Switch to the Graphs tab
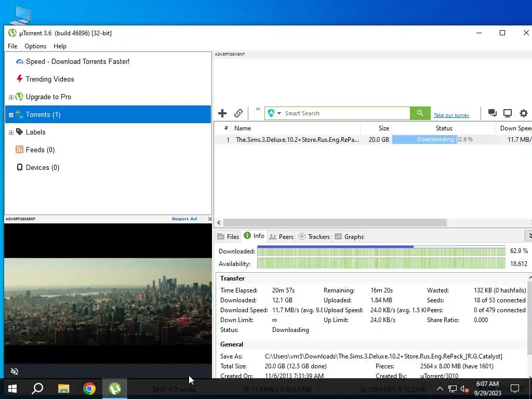 pos(349,236)
